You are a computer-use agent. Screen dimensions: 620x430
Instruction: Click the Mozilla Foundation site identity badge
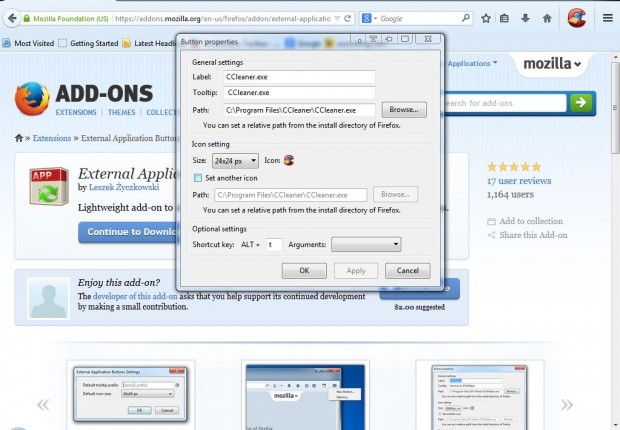coord(66,19)
